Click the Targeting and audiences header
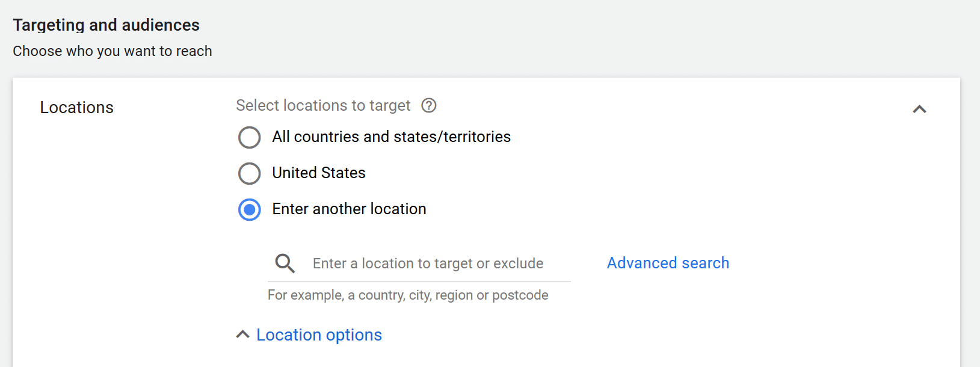Viewport: 980px width, 367px height. click(x=106, y=25)
